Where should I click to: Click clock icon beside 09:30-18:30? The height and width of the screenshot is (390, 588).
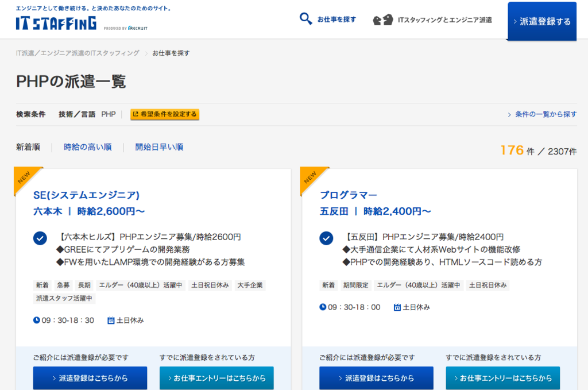[36, 321]
